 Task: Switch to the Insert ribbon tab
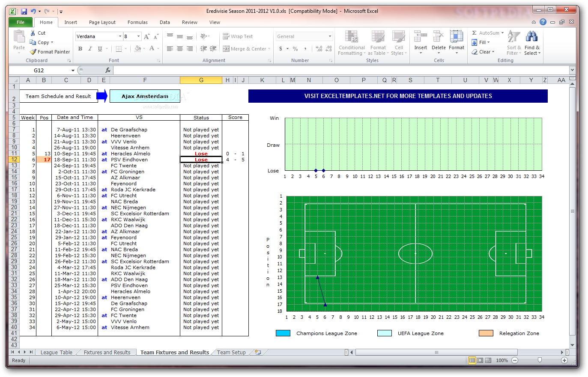pyautogui.click(x=71, y=22)
